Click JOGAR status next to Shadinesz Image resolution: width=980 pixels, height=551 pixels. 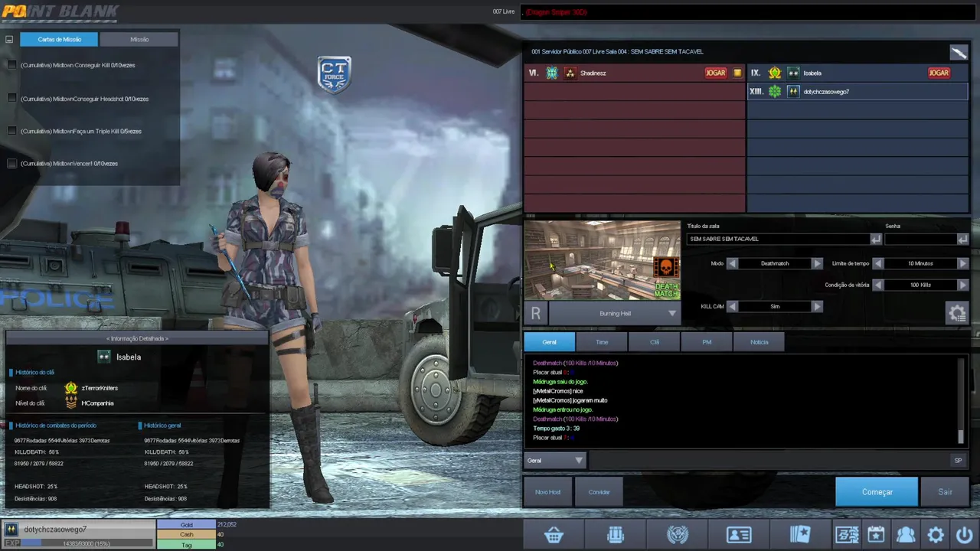click(x=716, y=73)
